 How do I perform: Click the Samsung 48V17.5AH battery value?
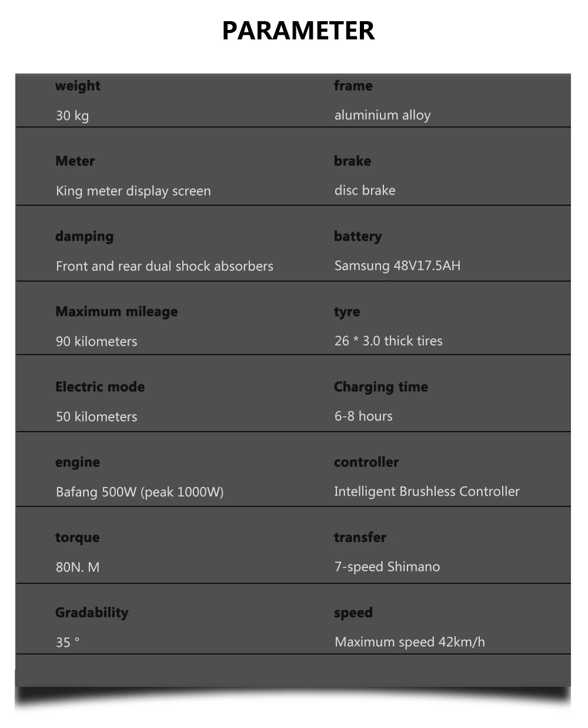pos(397,266)
